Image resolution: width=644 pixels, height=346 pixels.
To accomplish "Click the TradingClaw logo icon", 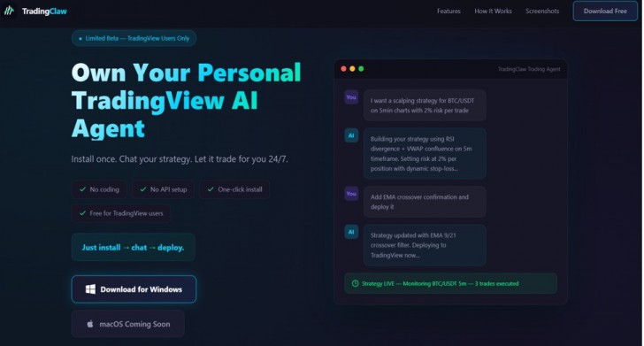I will click(x=9, y=11).
